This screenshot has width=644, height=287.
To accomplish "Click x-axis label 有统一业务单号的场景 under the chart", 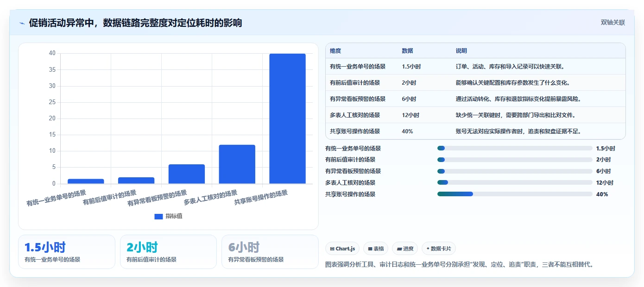I will click(56, 198).
